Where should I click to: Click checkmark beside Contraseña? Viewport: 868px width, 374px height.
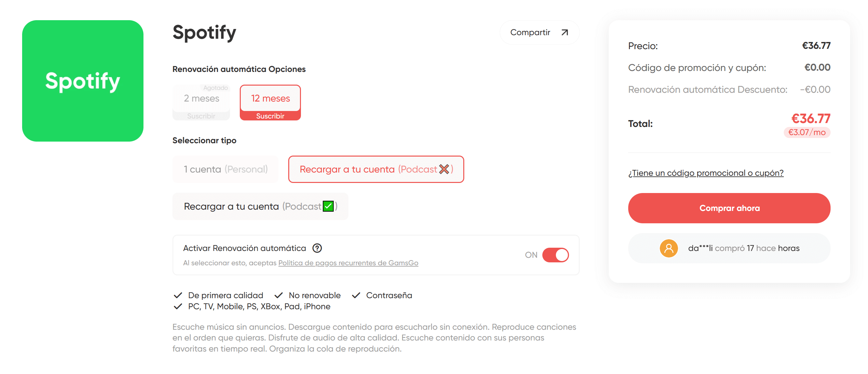356,296
